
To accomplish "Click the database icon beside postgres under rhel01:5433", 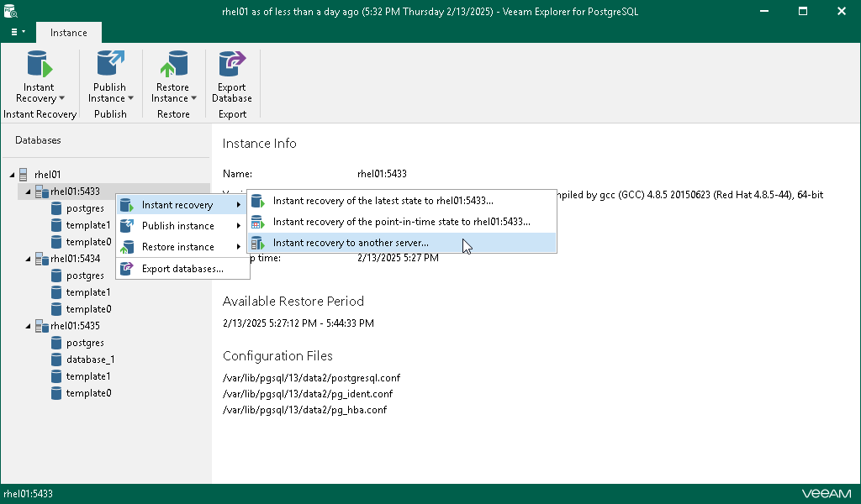I will [57, 208].
